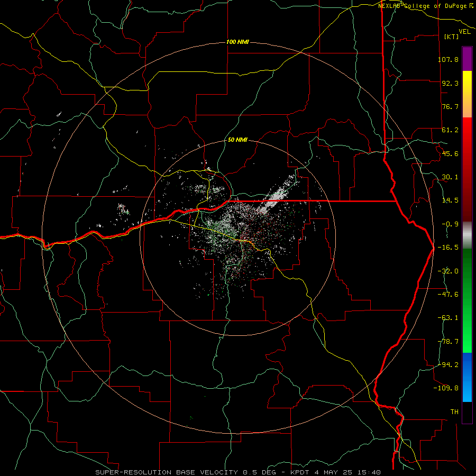Viewport: 476px width, 476px height.
Task: Click the 50 NMI range ring label
Action: point(237,140)
